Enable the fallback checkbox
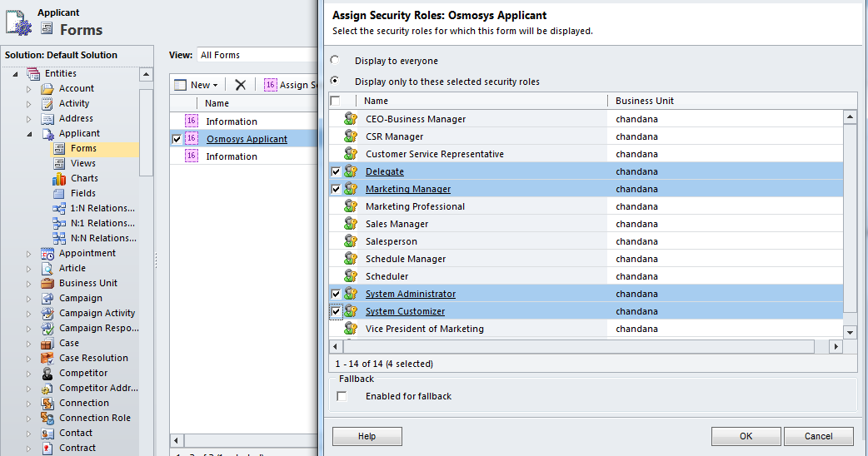 click(342, 396)
